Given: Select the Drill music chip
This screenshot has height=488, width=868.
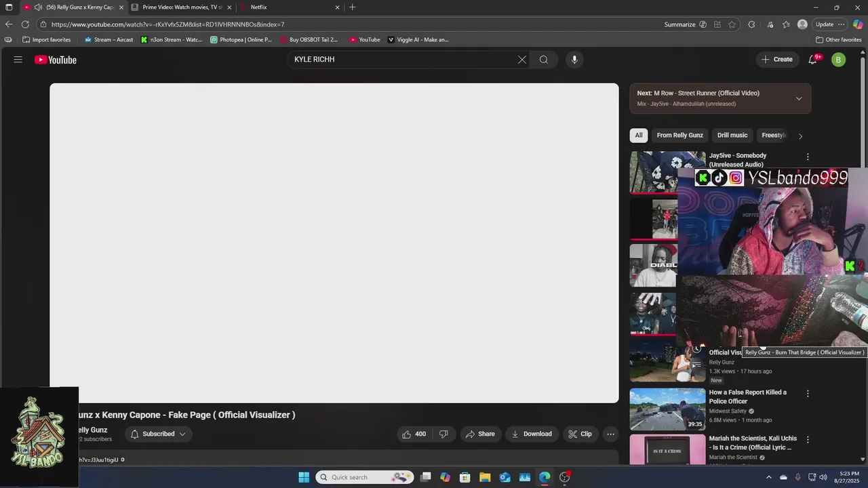Looking at the screenshot, I should click(x=732, y=135).
